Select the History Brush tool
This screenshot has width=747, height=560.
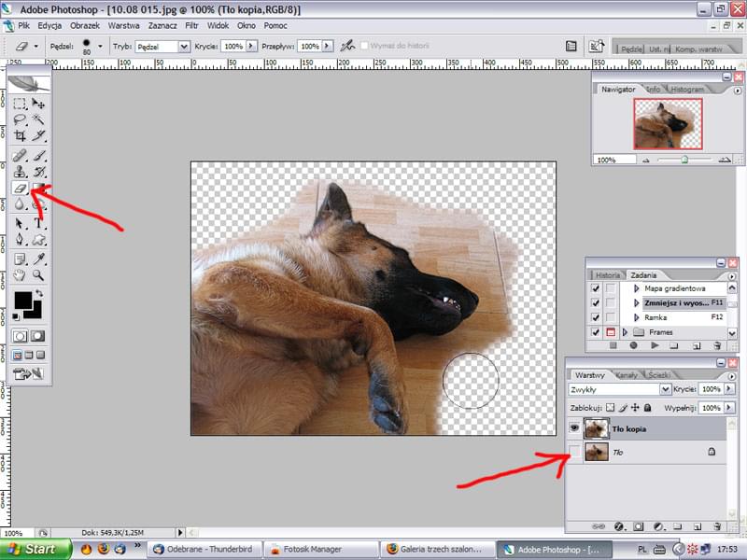click(x=38, y=172)
